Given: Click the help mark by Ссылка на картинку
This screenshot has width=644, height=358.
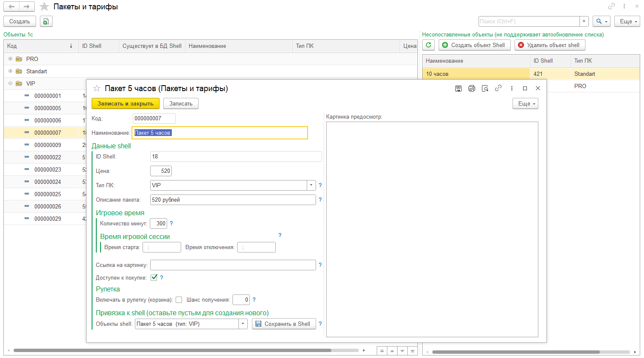Looking at the screenshot, I should point(320,265).
